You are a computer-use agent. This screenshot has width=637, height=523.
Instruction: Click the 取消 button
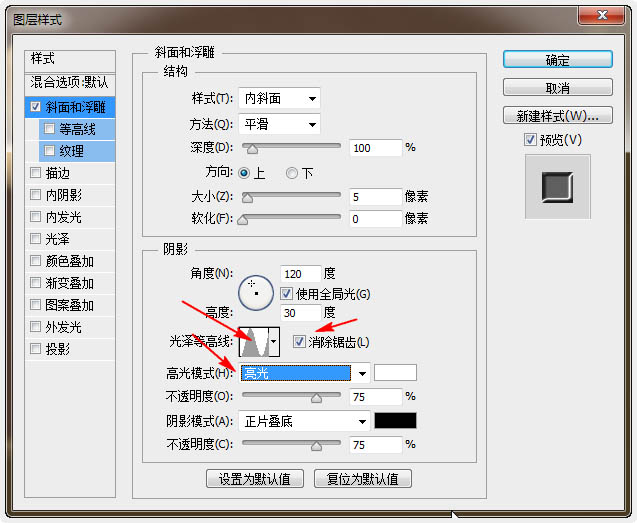coord(558,87)
